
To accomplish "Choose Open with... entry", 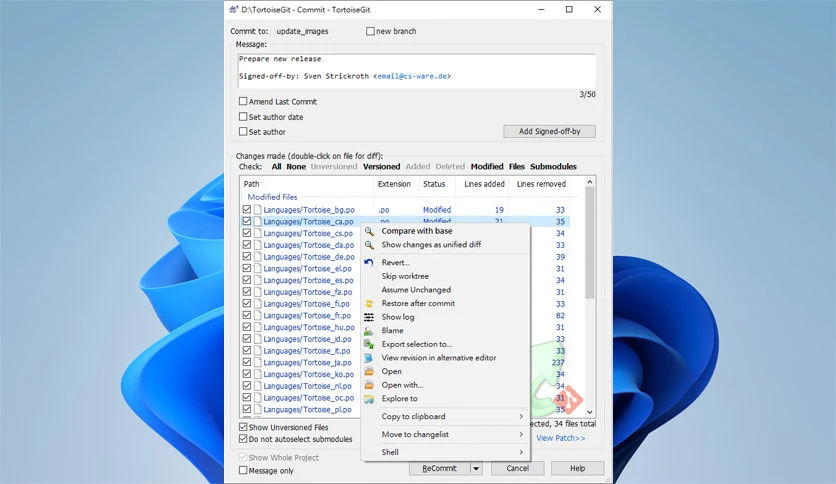I will click(x=446, y=385).
